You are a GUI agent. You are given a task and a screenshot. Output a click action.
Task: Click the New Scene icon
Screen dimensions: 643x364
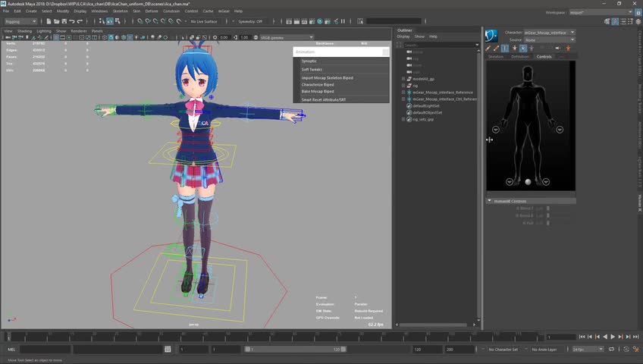[x=49, y=21]
